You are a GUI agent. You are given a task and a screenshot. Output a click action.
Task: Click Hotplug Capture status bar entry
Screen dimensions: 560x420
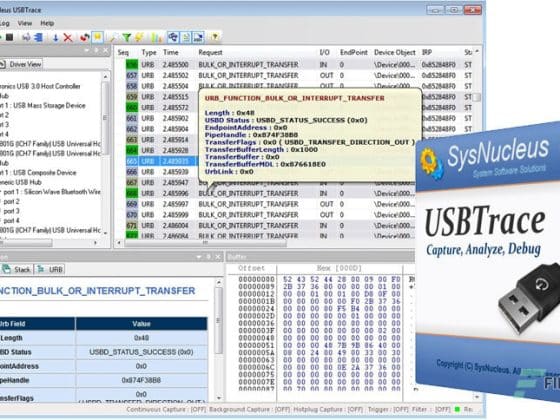click(328, 409)
